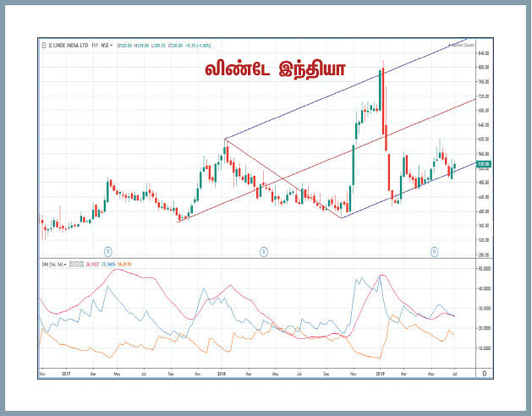Click the blue DMI value 25.5685
The image size is (532, 416).
coord(108,265)
